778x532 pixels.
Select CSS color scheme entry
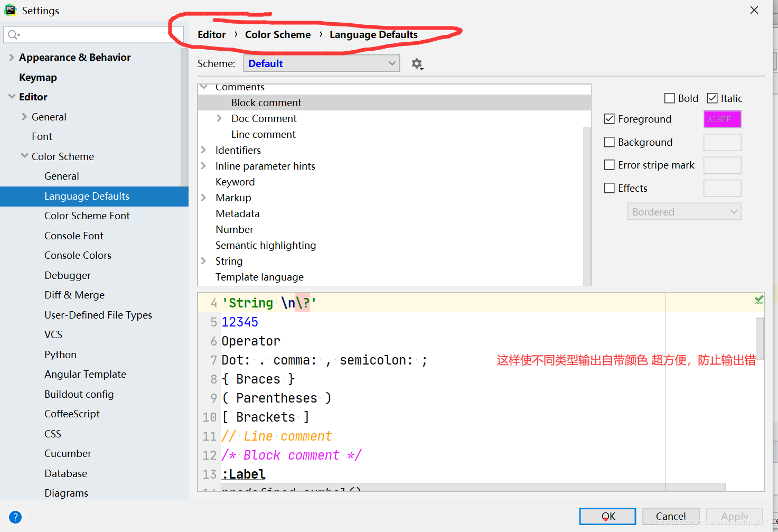[53, 434]
